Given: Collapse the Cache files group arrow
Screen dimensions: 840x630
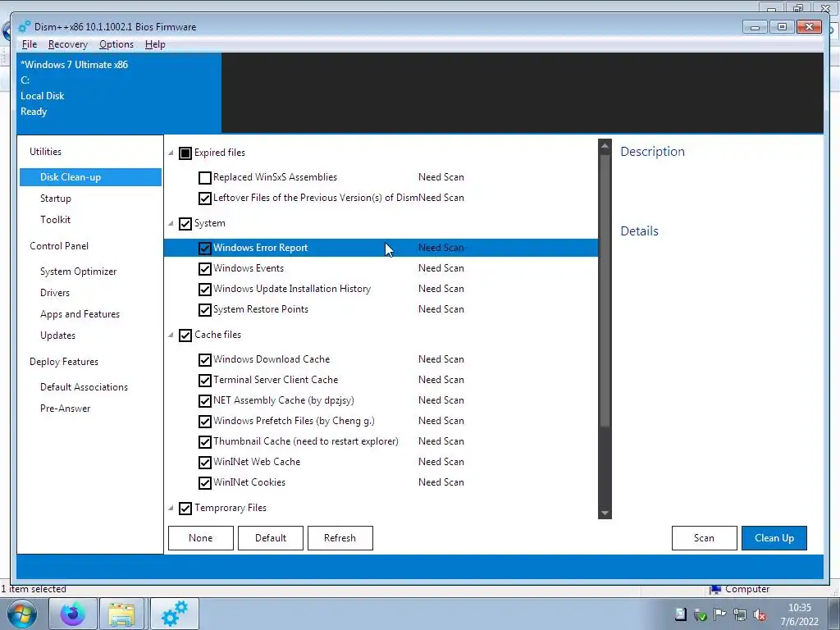Looking at the screenshot, I should pos(171,336).
